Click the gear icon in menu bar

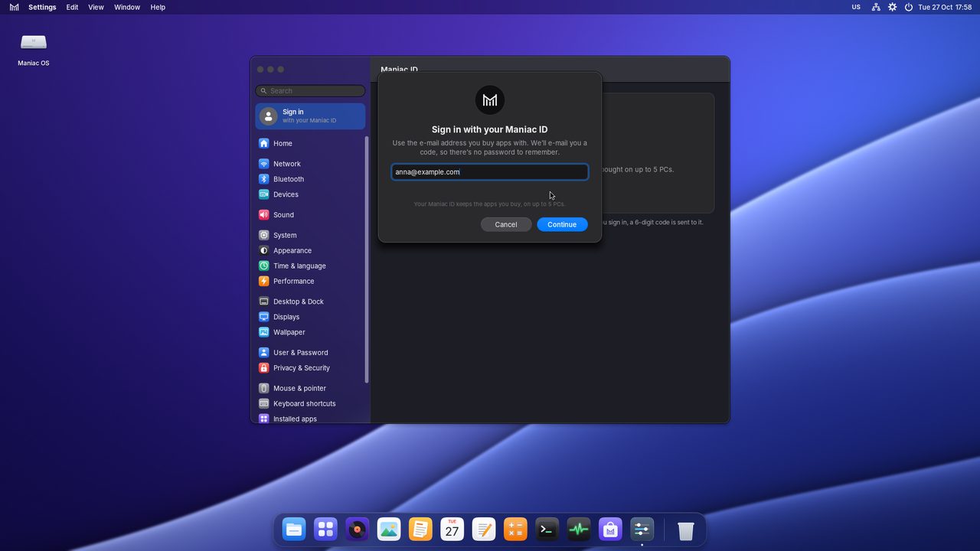[x=893, y=7]
